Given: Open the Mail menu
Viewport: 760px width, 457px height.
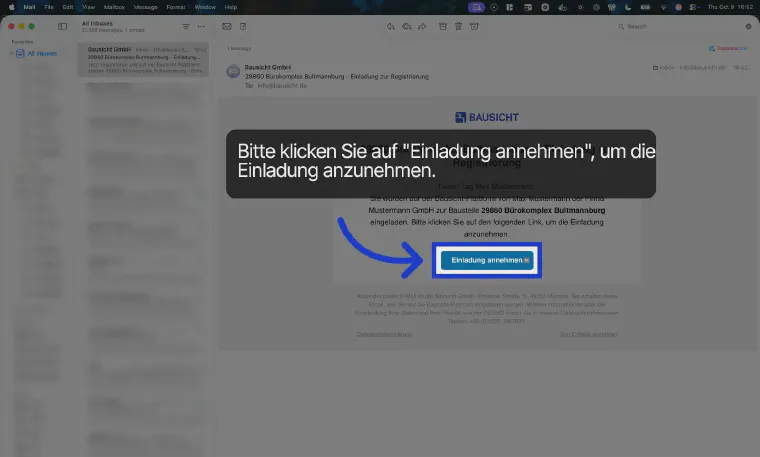Looking at the screenshot, I should coord(30,7).
